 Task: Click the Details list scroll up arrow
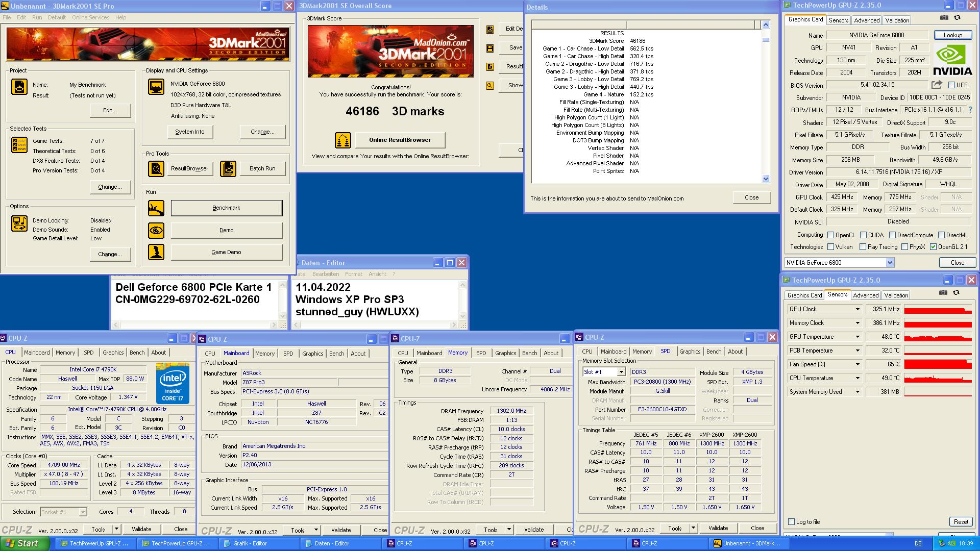coord(766,24)
